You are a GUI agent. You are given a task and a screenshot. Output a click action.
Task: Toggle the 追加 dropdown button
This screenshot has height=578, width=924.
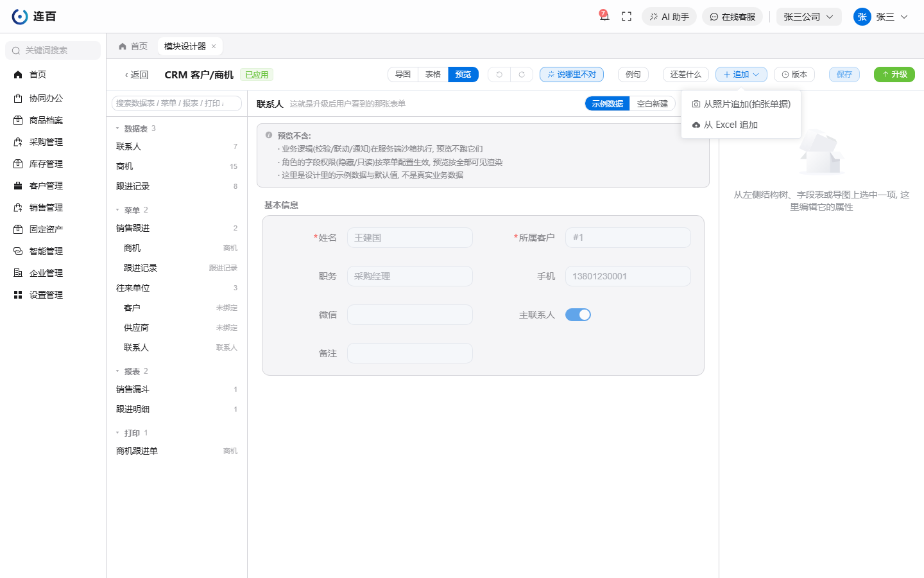tap(741, 74)
